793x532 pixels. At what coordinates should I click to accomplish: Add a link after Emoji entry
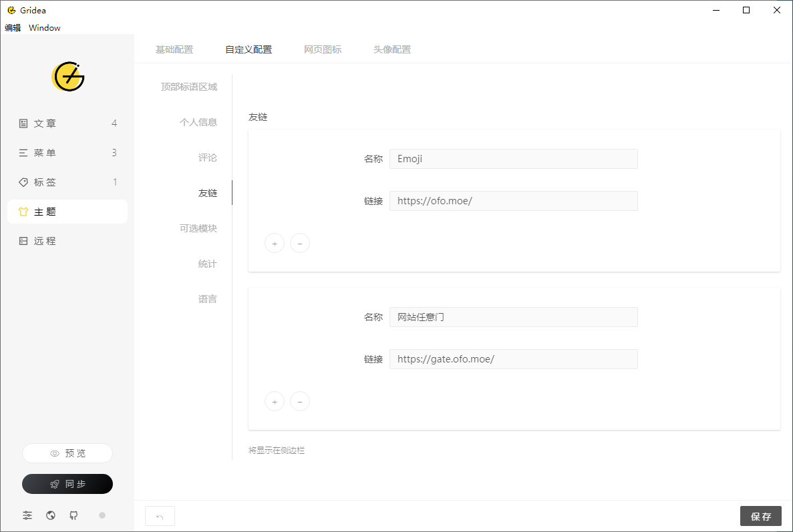coord(275,244)
